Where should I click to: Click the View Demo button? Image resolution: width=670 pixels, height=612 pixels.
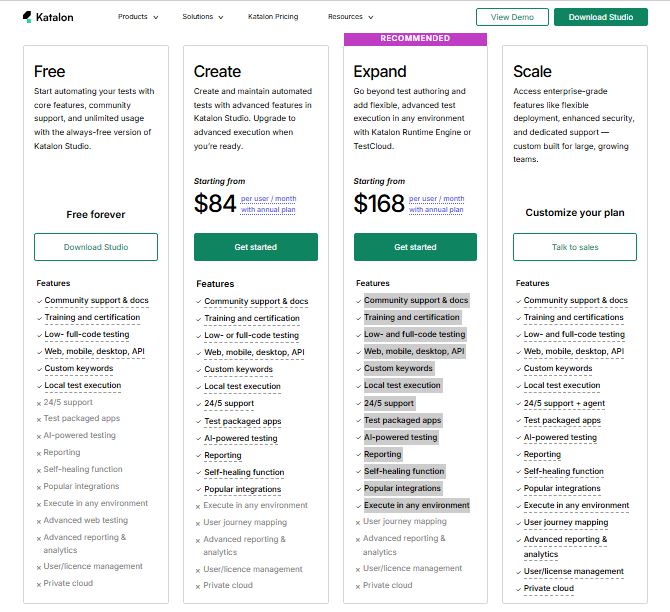pos(512,17)
